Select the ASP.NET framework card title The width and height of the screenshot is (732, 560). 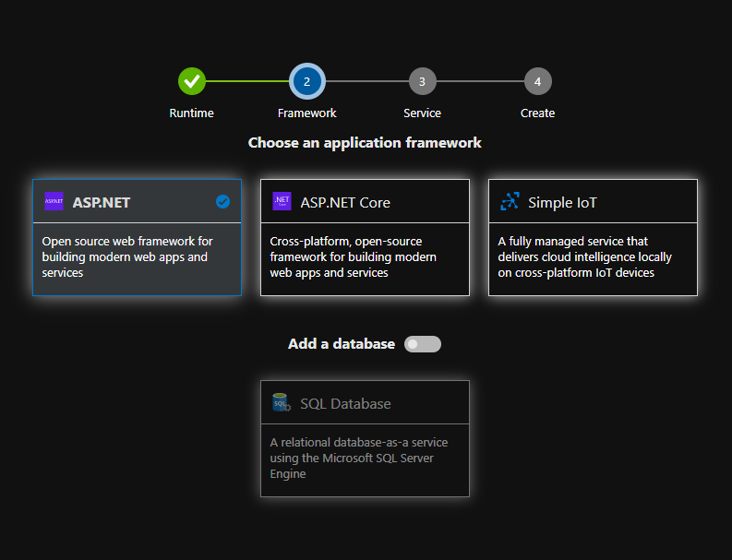pyautogui.click(x=102, y=203)
